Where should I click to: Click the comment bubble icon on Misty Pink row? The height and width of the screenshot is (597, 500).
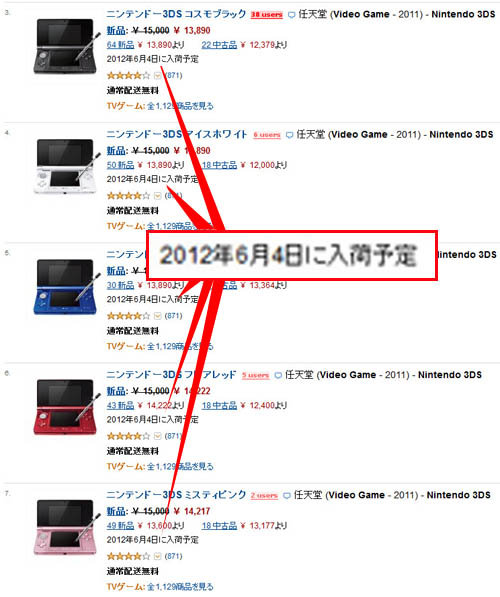tap(287, 496)
